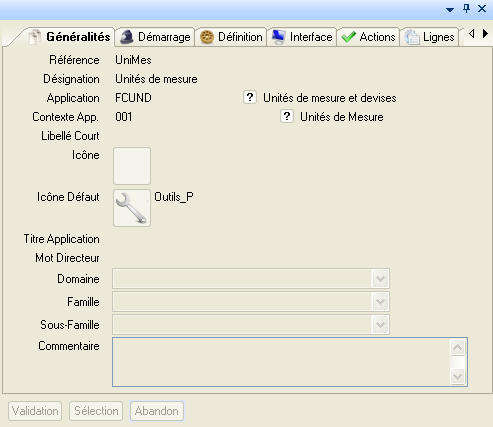This screenshot has height=427, width=493.
Task: Open the Définition tab
Action: point(231,37)
